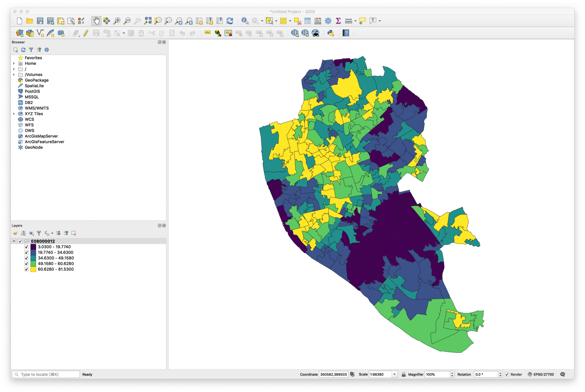
Task: Select GeoPackage in the Browser panel
Action: (x=37, y=80)
